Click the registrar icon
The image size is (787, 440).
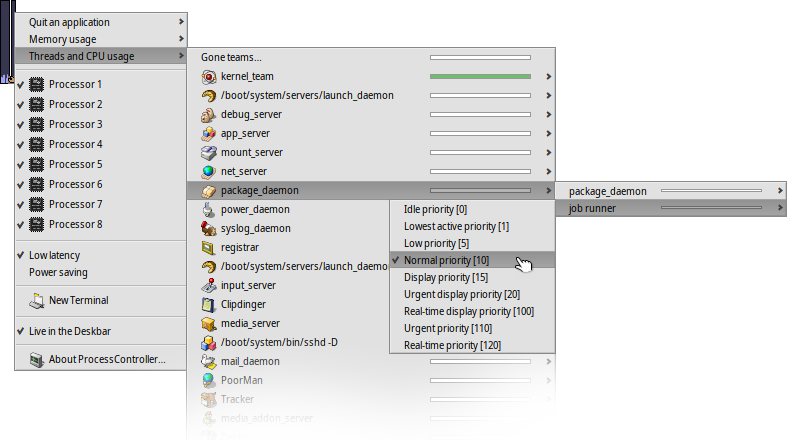tap(208, 248)
